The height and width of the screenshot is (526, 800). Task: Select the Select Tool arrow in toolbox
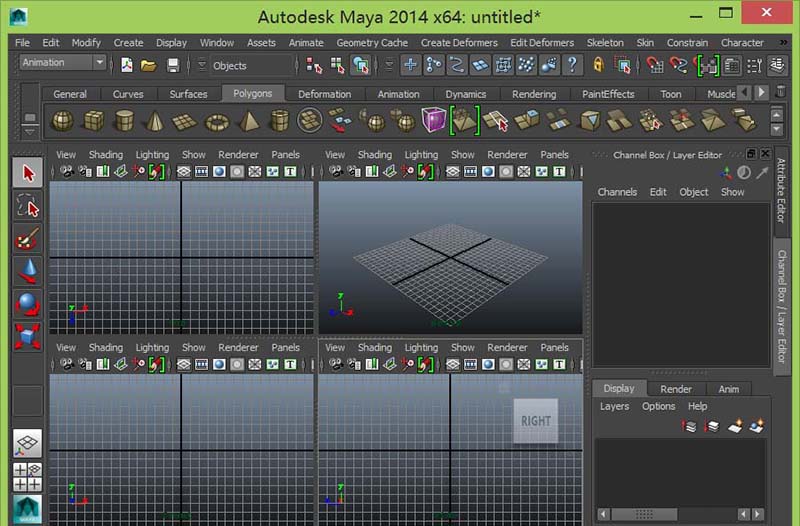point(28,173)
